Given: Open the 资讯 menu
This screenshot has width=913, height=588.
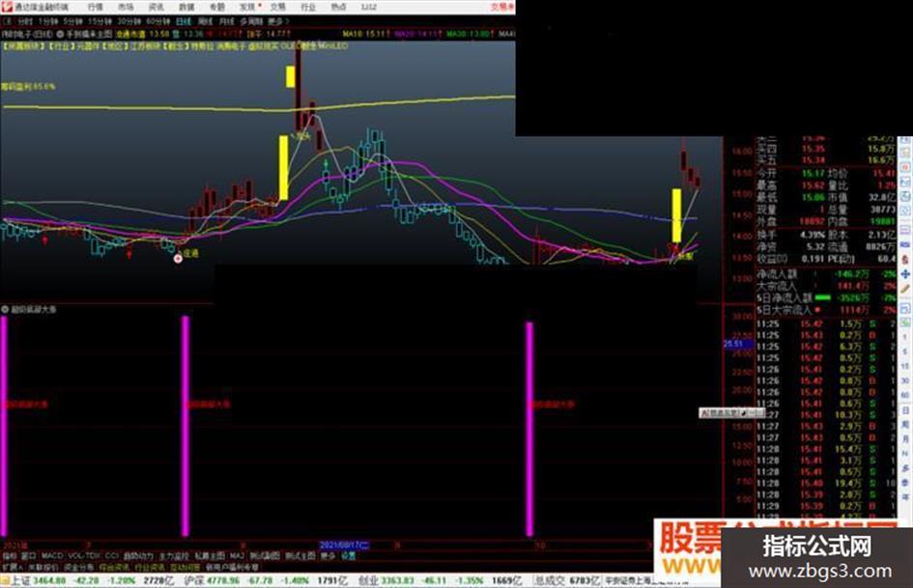Looking at the screenshot, I should tap(157, 7).
